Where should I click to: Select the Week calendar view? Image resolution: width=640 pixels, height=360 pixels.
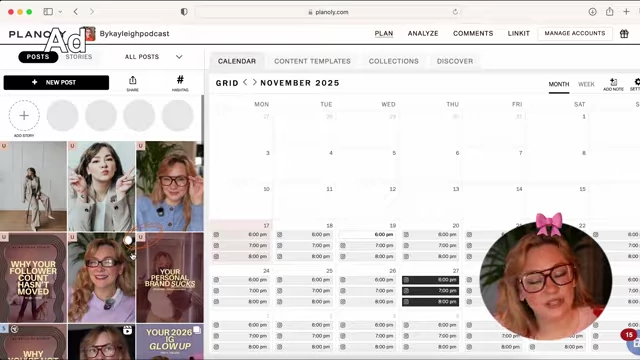[586, 84]
